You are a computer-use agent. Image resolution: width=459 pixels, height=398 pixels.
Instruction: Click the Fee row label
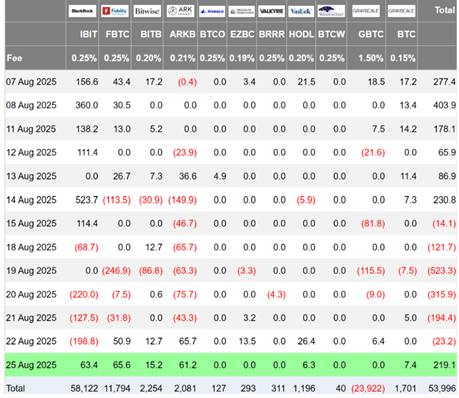(14, 58)
